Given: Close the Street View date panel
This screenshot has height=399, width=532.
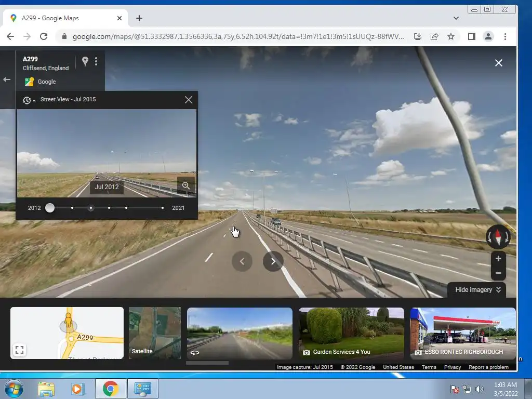Looking at the screenshot, I should (x=188, y=100).
